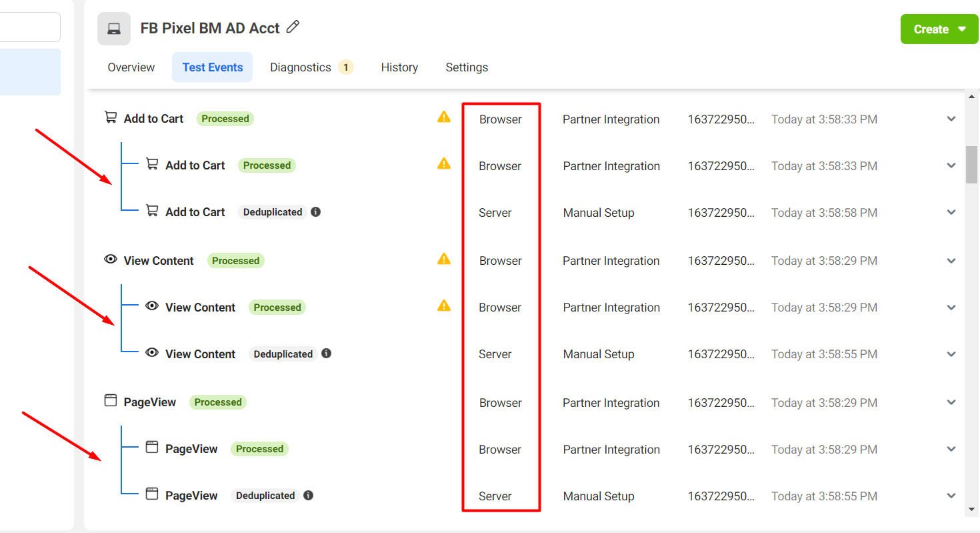Image resolution: width=980 pixels, height=533 pixels.
Task: Expand the Server PageView row chevron
Action: (x=951, y=496)
